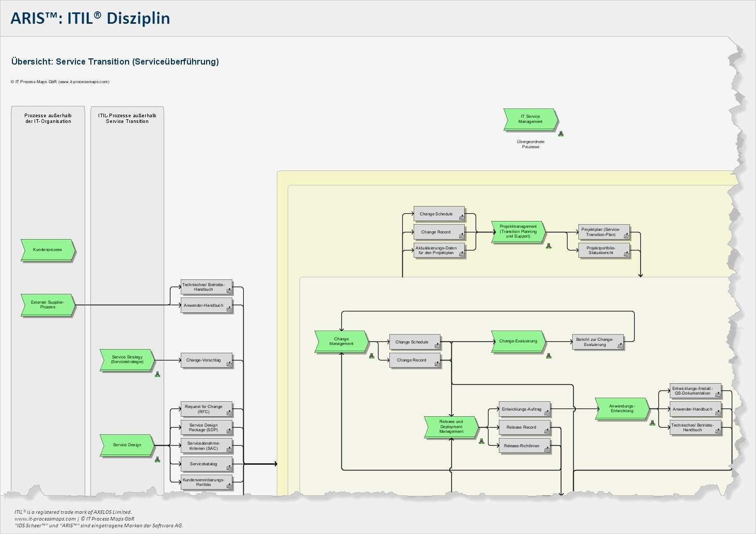Click footer 'www.it-processmaps.com' text line
The height and width of the screenshot is (534, 756).
tap(74, 519)
